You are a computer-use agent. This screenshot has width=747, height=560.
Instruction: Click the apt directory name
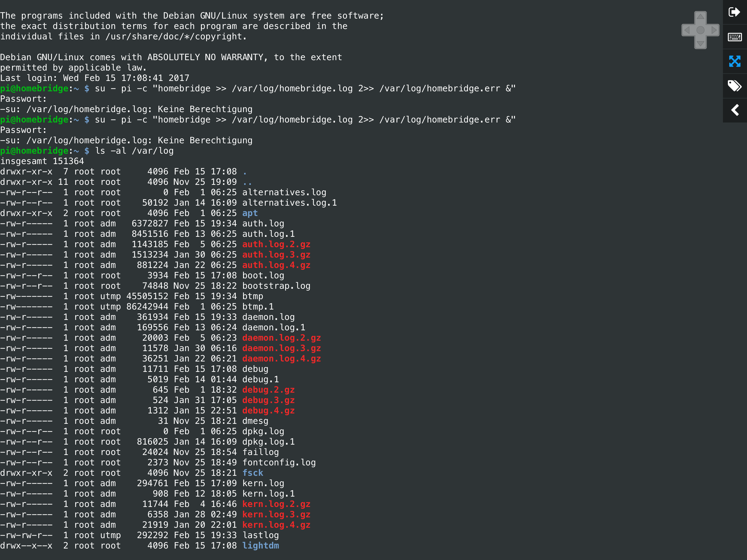(250, 213)
